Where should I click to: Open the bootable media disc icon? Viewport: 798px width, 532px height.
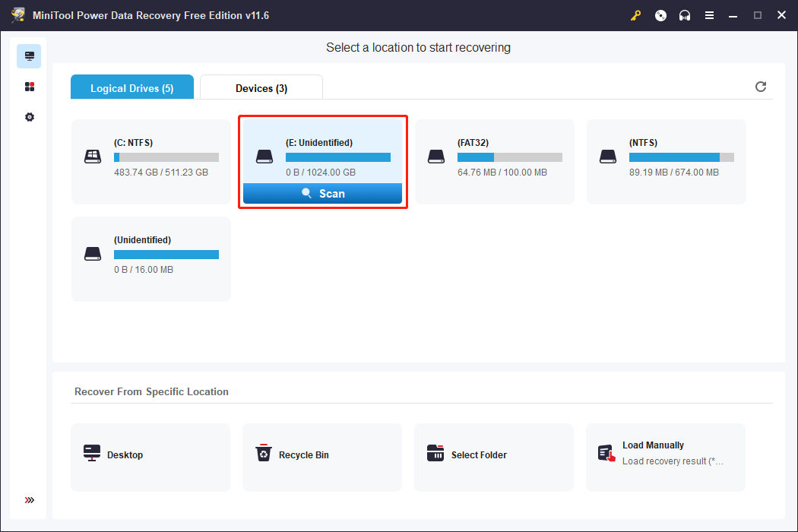point(660,16)
